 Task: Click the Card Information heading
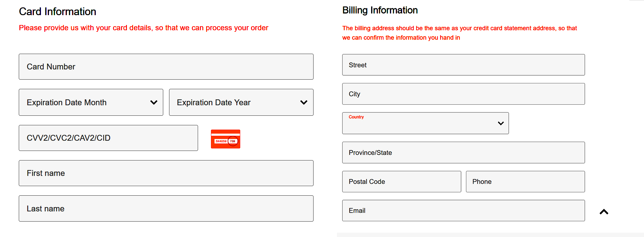58,11
